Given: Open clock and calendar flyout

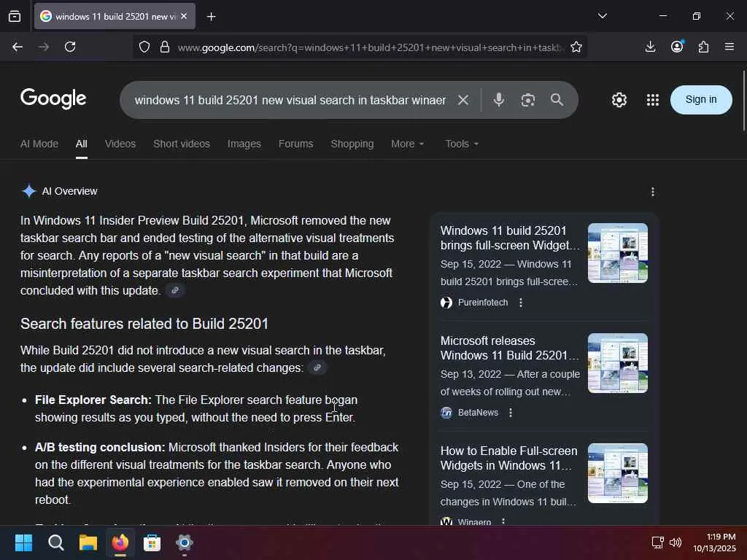Looking at the screenshot, I should pos(714,542).
